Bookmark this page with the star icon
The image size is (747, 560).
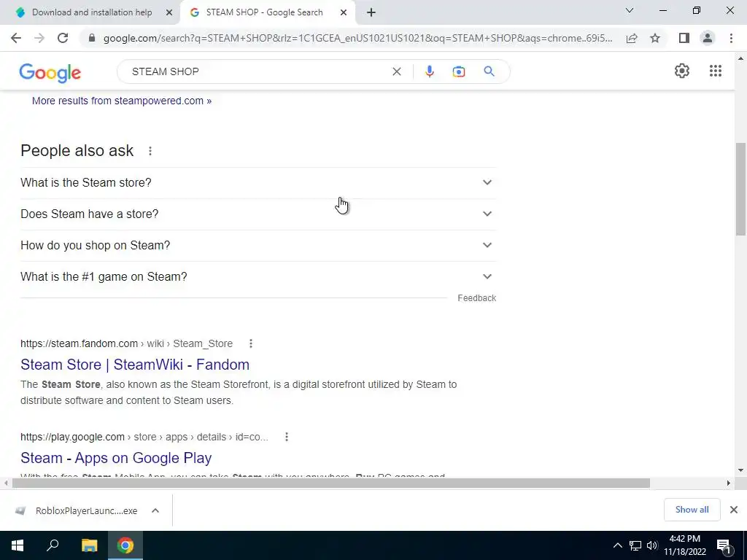[655, 38]
